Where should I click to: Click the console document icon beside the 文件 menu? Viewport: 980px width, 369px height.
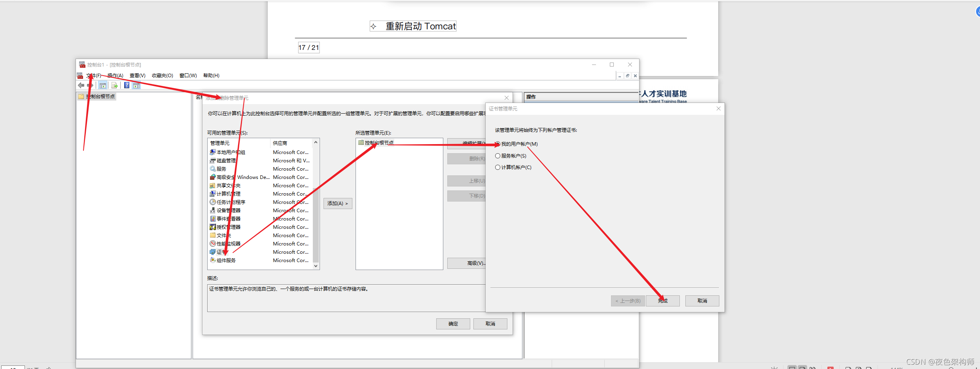pos(80,76)
